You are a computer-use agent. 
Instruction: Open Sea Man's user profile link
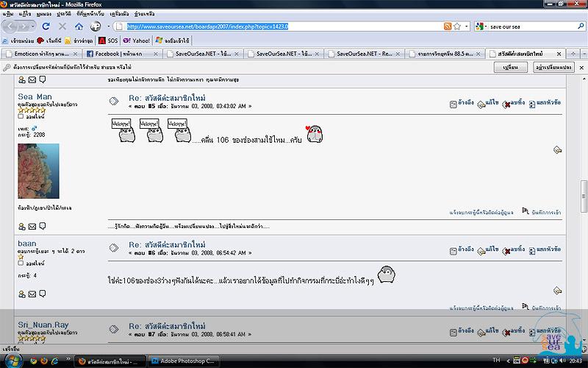[35, 96]
